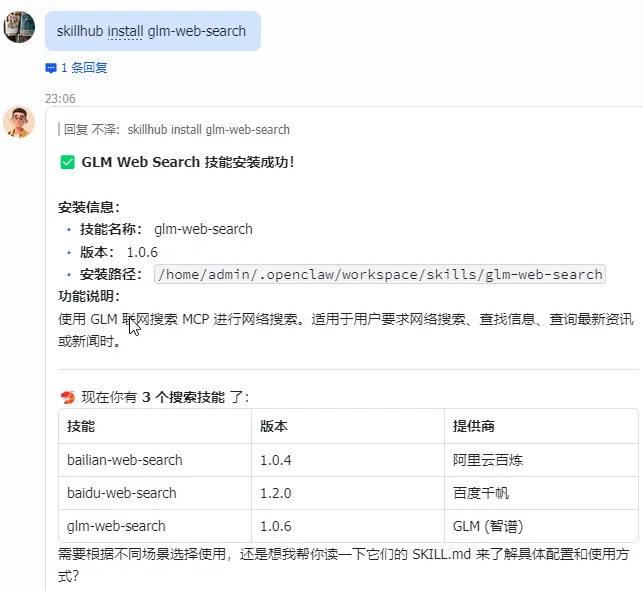Click the version value 1.0.6 in 安装信息
643x591 pixels.
142,252
